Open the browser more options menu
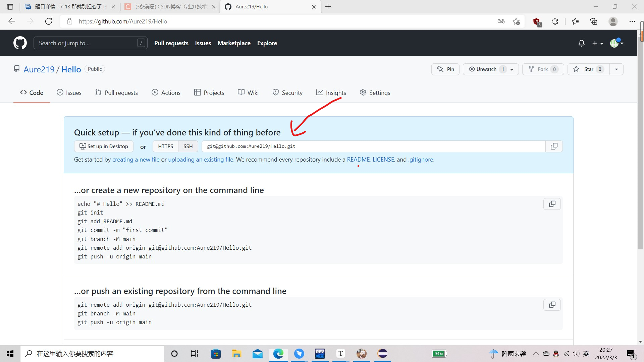This screenshot has width=644, height=362. click(x=632, y=21)
